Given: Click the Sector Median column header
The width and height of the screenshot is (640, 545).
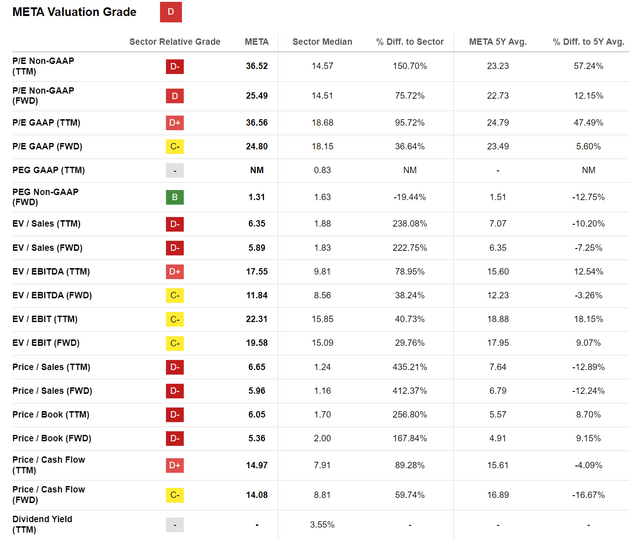Looking at the screenshot, I should [322, 41].
